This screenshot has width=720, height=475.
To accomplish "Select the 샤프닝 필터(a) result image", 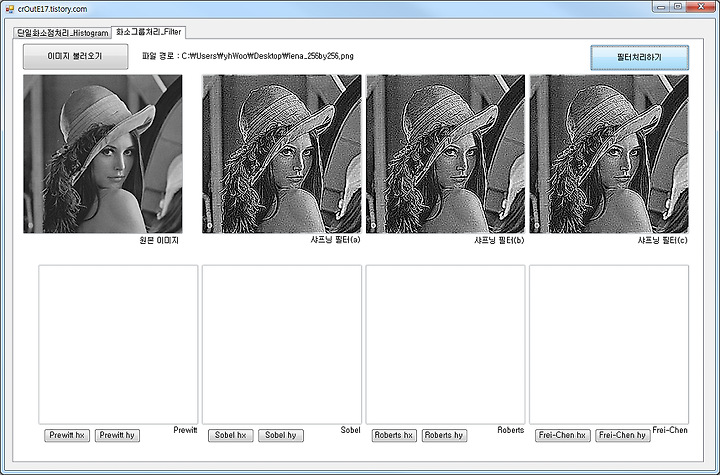I will 282,154.
